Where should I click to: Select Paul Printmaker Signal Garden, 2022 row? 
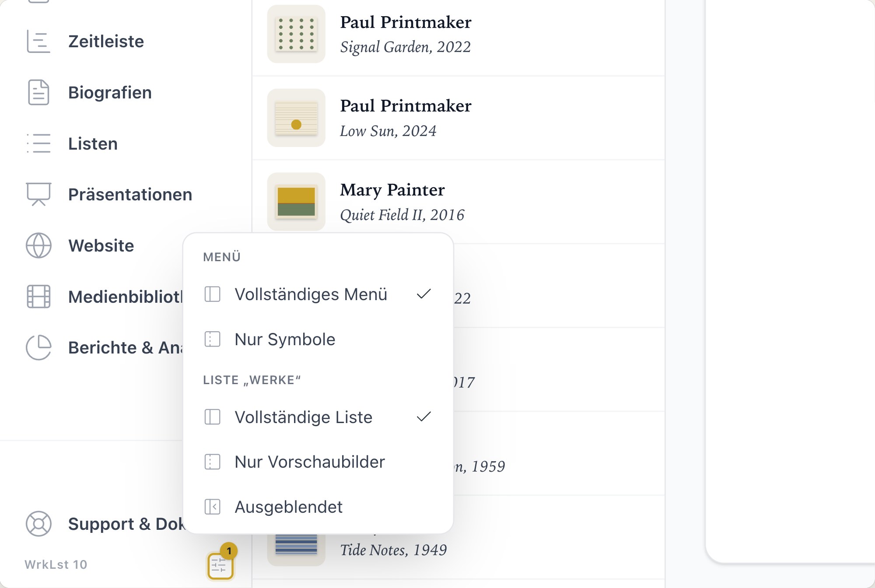458,34
